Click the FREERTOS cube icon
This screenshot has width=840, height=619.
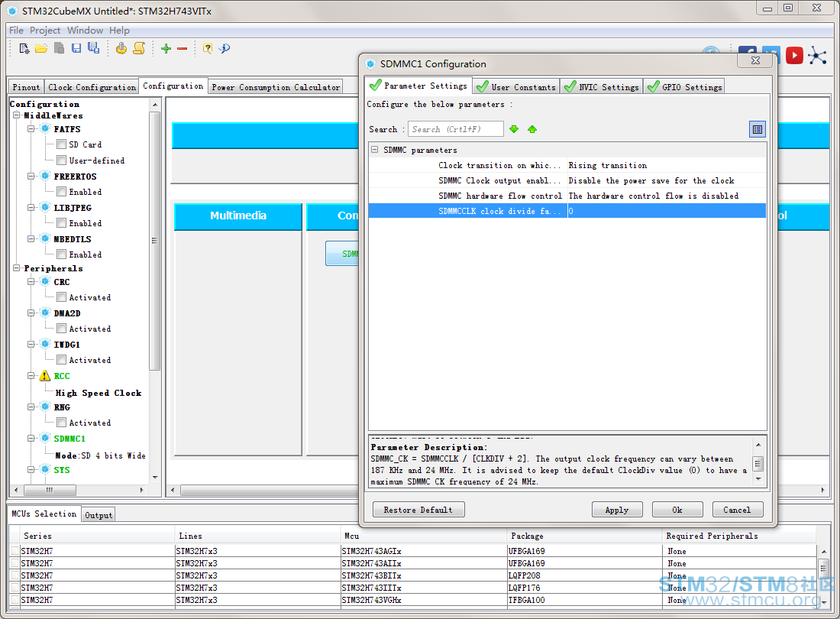tap(45, 176)
